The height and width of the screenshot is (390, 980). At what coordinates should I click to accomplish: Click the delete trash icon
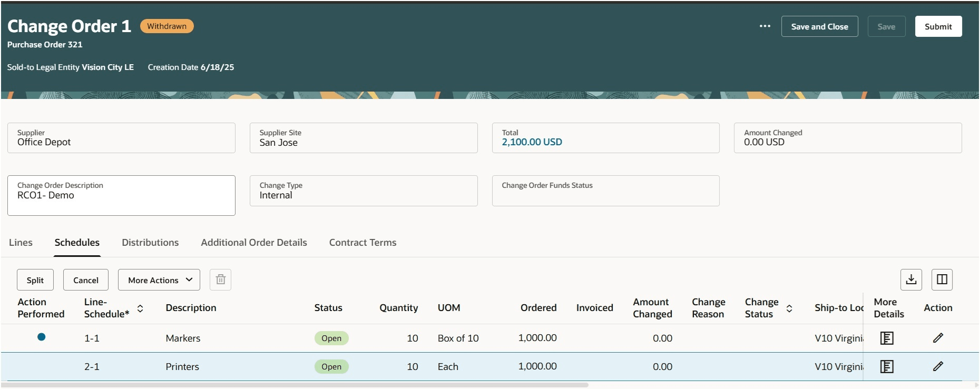pyautogui.click(x=221, y=279)
